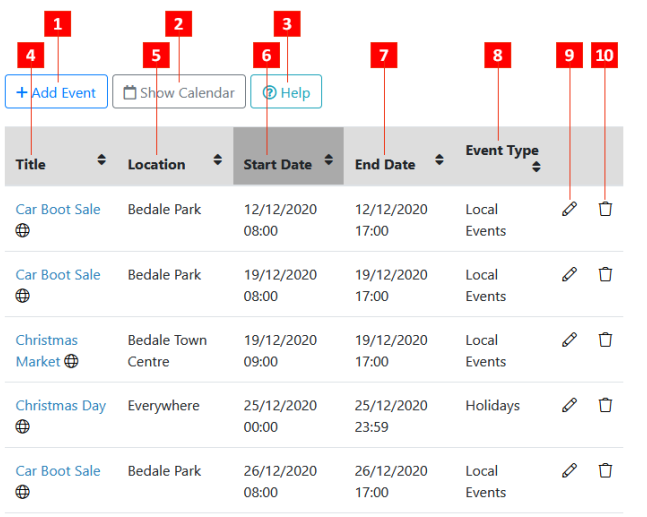The width and height of the screenshot is (647, 517).
Task: Click the Start Date column header text
Action: click(278, 164)
